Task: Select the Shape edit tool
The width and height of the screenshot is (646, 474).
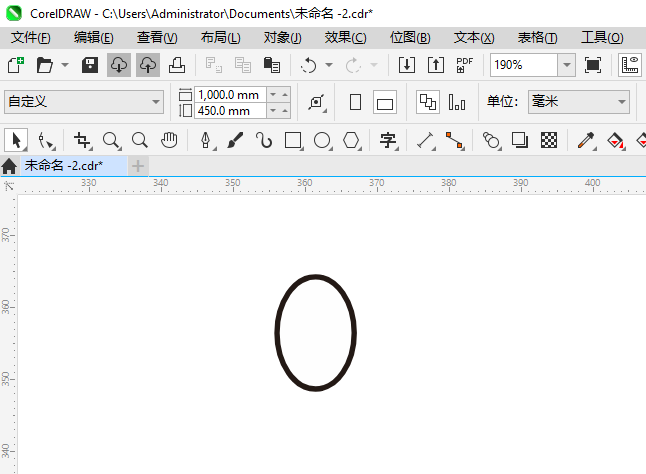Action: [45, 140]
